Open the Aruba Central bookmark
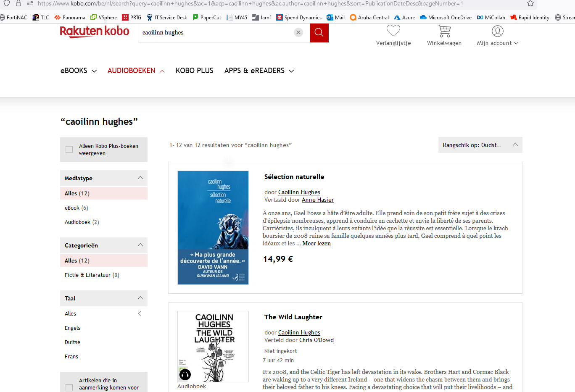The image size is (575, 392). pos(369,17)
